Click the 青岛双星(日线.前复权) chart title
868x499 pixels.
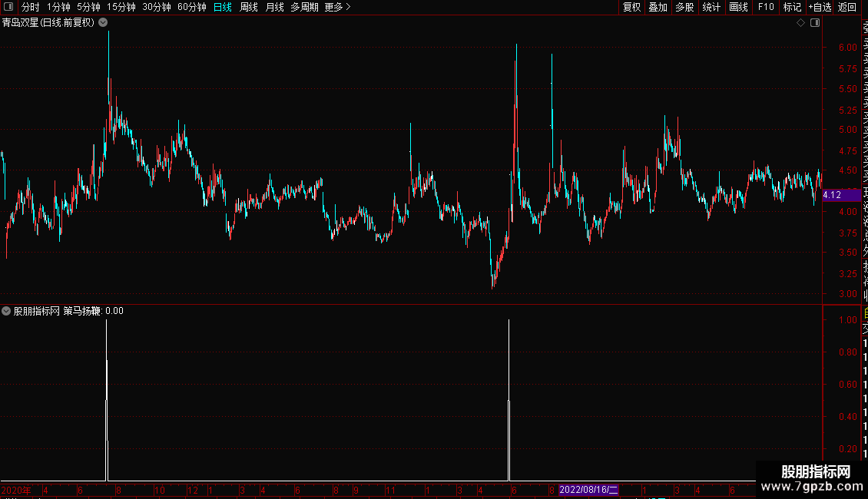pos(48,23)
